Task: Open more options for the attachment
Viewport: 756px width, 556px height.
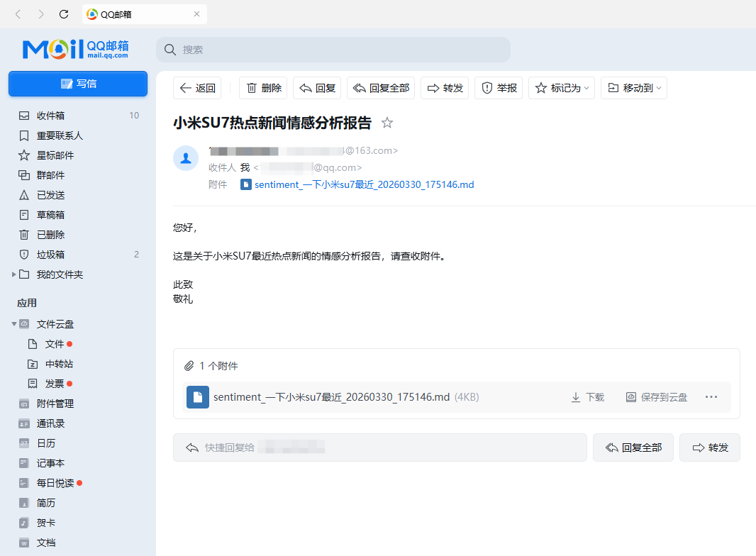Action: [x=711, y=397]
